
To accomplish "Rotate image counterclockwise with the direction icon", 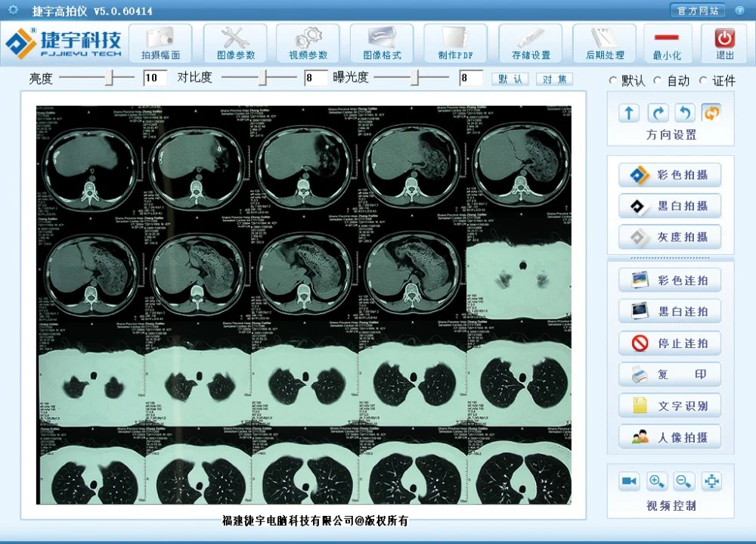I will click(684, 113).
